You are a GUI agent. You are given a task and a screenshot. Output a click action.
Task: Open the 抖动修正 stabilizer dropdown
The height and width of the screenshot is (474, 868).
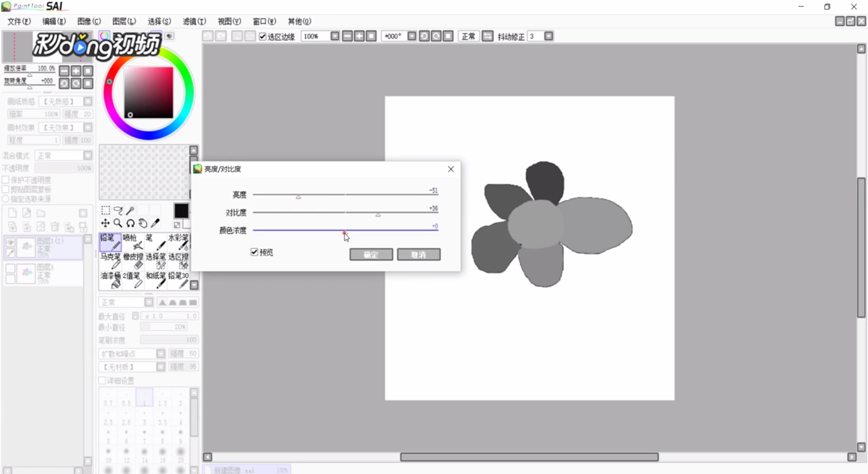[549, 36]
